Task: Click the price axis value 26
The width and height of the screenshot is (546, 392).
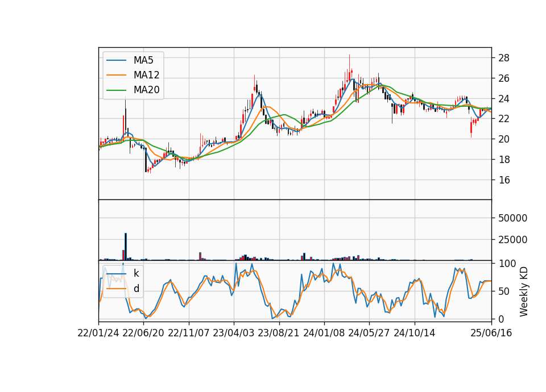Action: [504, 78]
